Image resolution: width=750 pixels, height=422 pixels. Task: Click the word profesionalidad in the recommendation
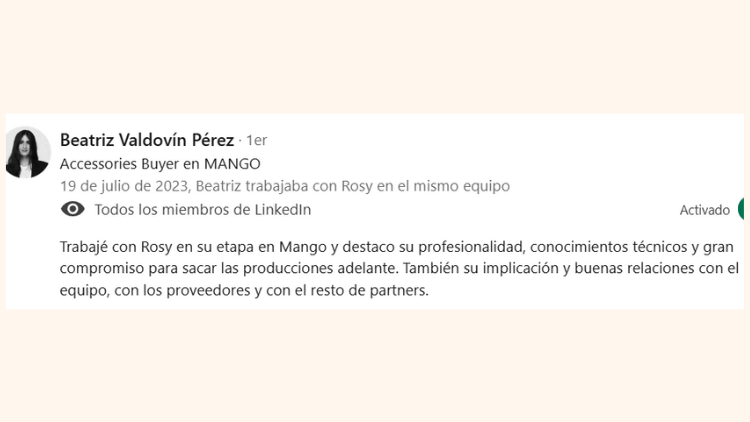pos(472,247)
